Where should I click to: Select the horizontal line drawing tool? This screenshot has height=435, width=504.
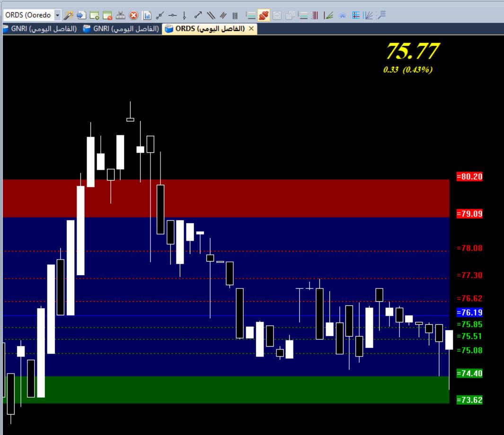pyautogui.click(x=172, y=15)
